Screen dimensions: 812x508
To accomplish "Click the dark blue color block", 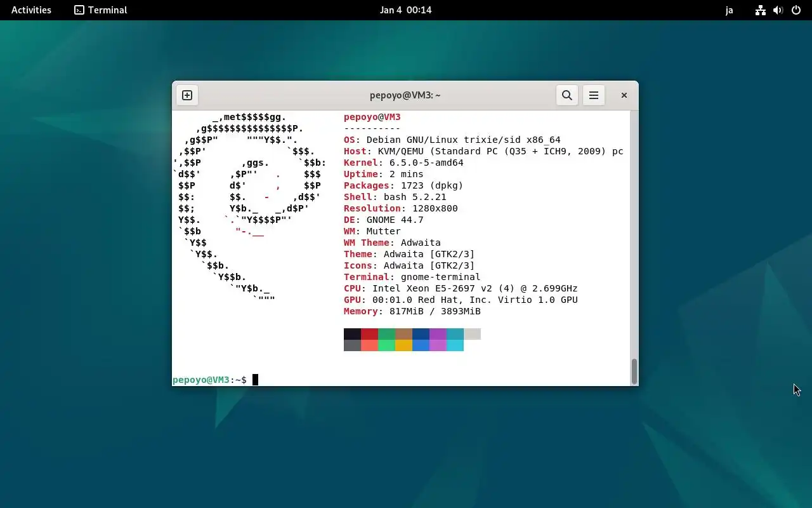I will tap(421, 334).
